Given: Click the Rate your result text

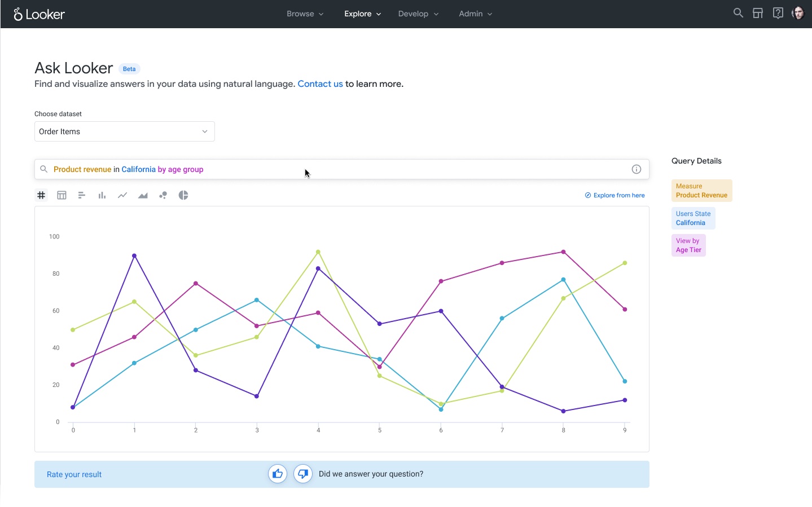Looking at the screenshot, I should point(74,474).
